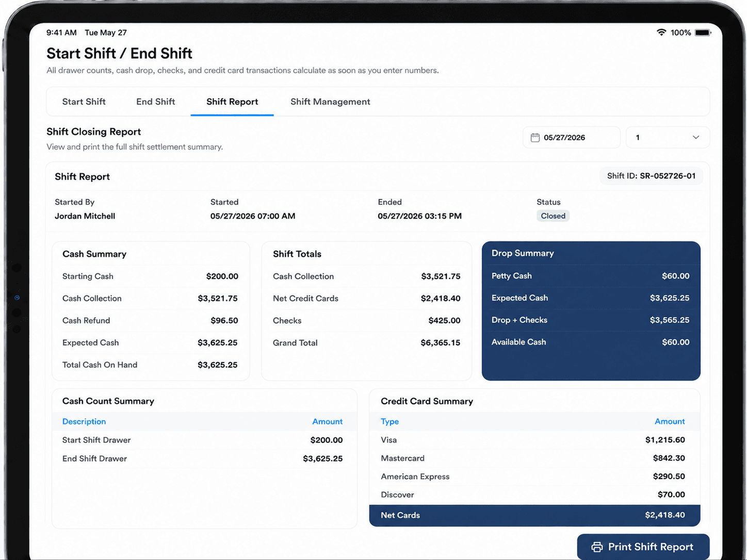Tap the battery indicator icon
The width and height of the screenshot is (747, 560).
[703, 32]
